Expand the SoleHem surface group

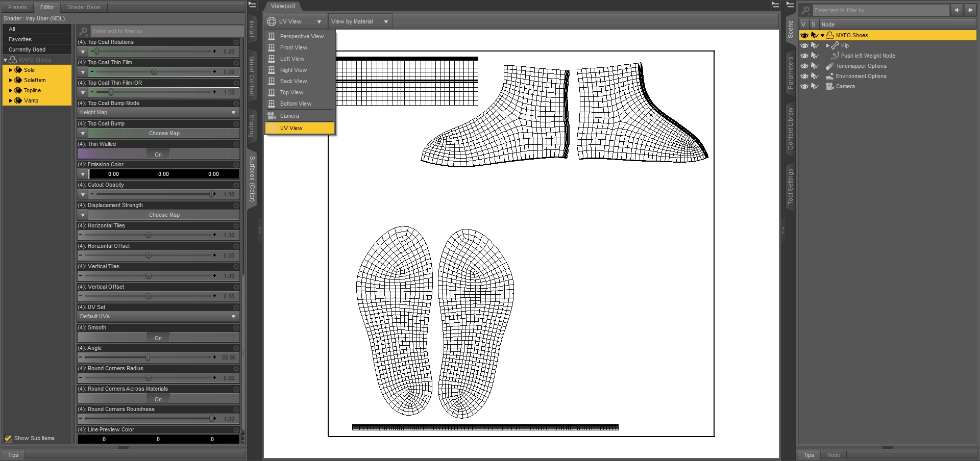point(10,80)
